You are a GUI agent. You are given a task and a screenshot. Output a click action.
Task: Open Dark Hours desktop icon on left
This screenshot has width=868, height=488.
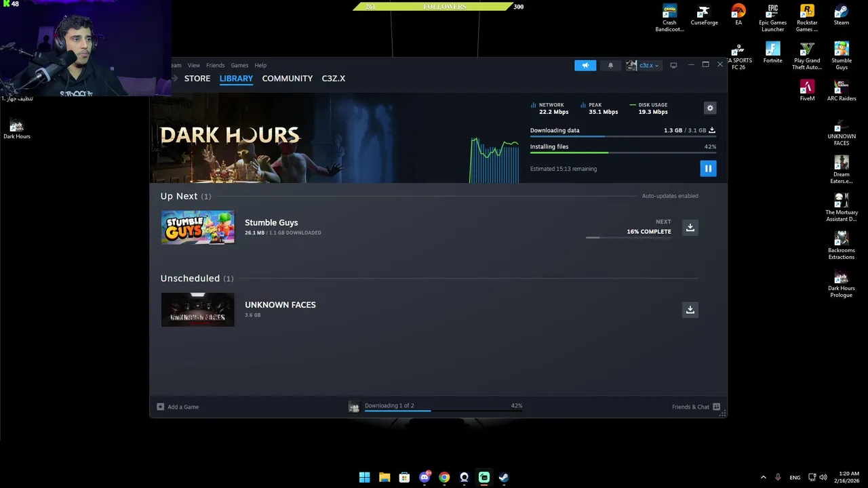pos(17,129)
